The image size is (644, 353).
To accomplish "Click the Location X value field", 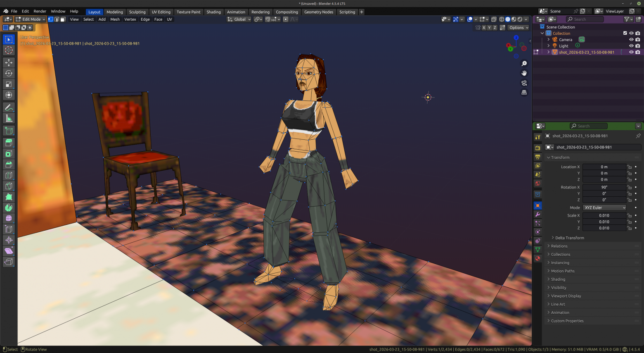I will 604,167.
